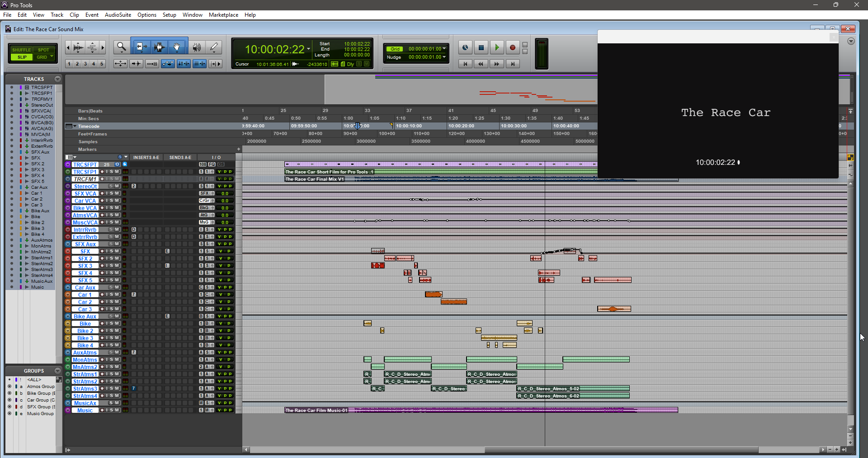
Task: Click the I/O column header
Action: point(216,158)
